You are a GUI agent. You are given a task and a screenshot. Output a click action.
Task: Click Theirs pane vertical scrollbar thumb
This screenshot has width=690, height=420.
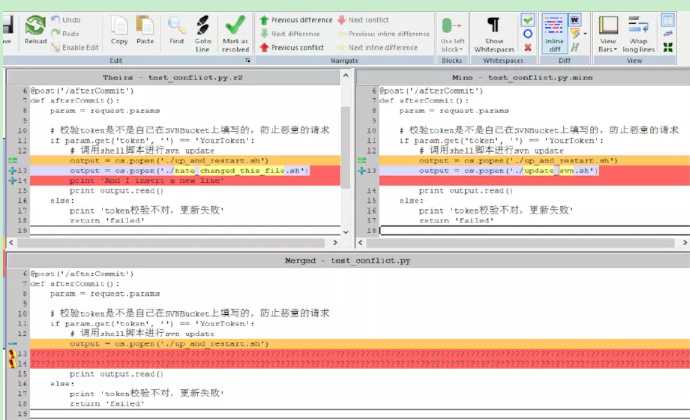[x=346, y=147]
